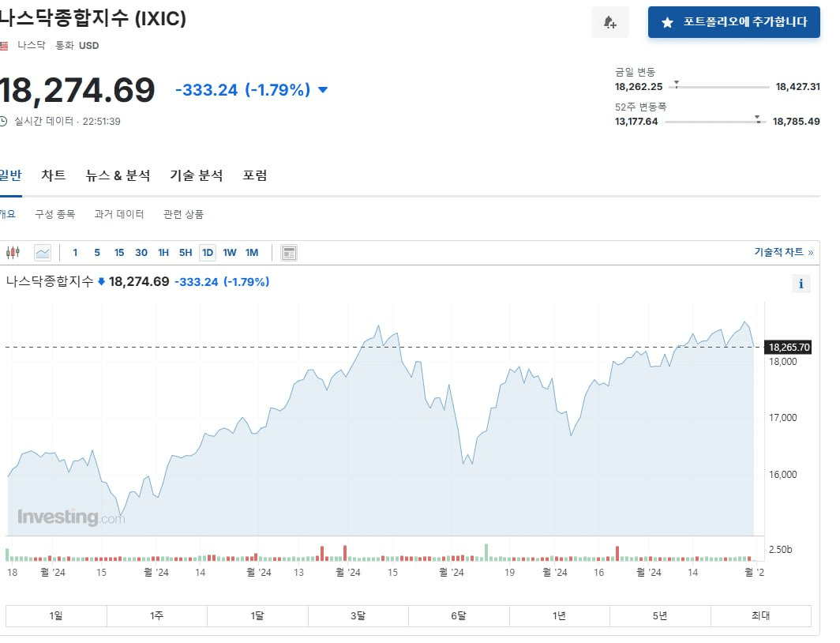
Task: Click the 52-week range slider marker
Action: 758,119
